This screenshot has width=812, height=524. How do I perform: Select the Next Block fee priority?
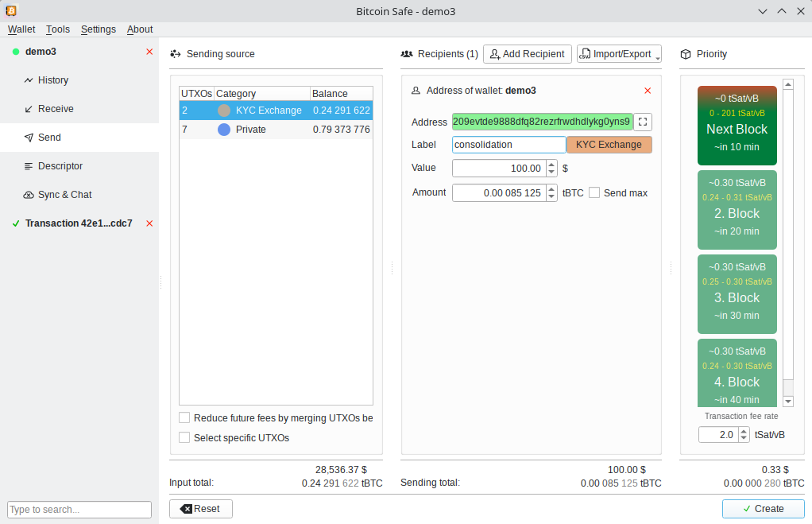coord(737,126)
